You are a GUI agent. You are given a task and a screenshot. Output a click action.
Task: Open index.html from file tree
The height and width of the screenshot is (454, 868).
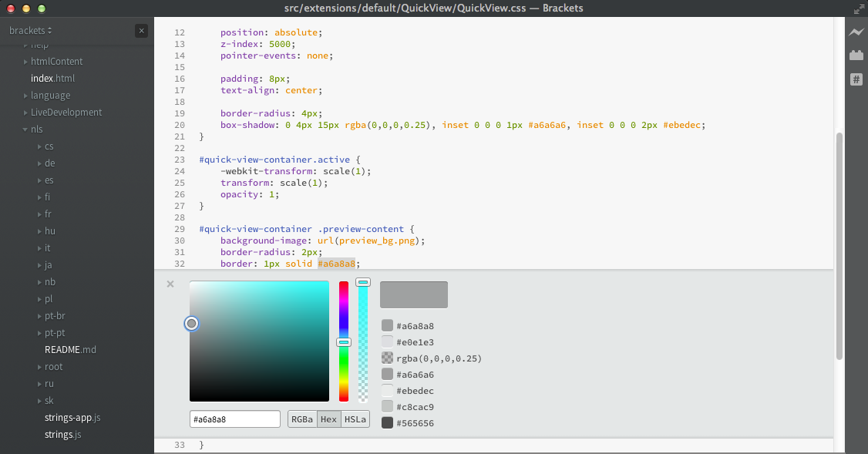pyautogui.click(x=52, y=79)
